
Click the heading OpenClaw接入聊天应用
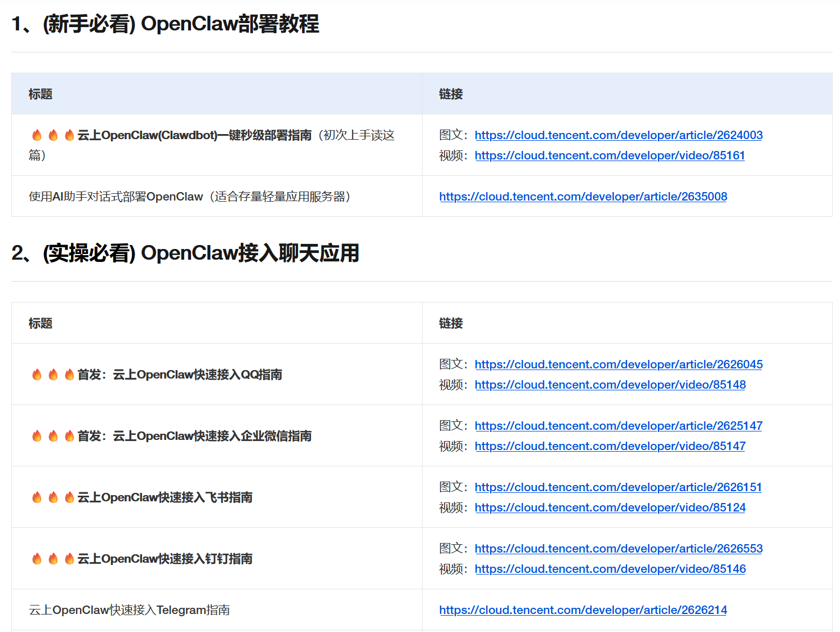pyautogui.click(x=186, y=253)
